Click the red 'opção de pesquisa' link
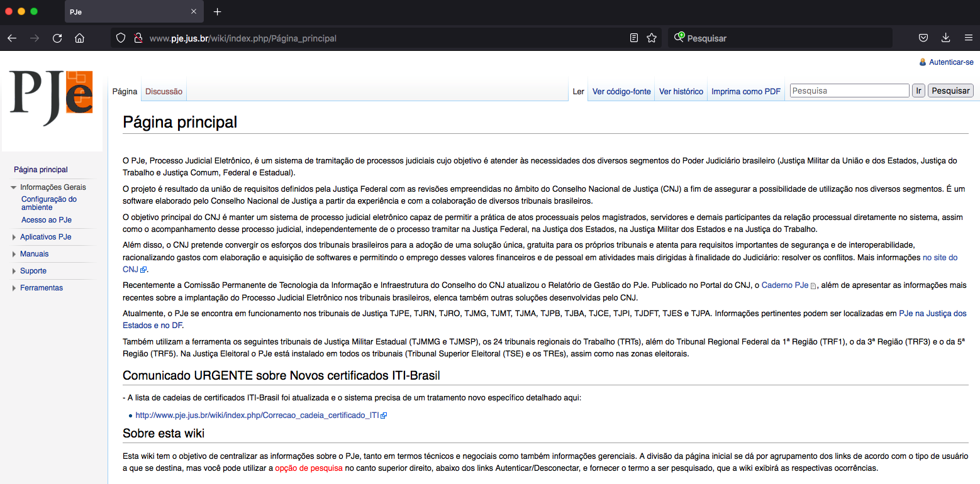 309,468
